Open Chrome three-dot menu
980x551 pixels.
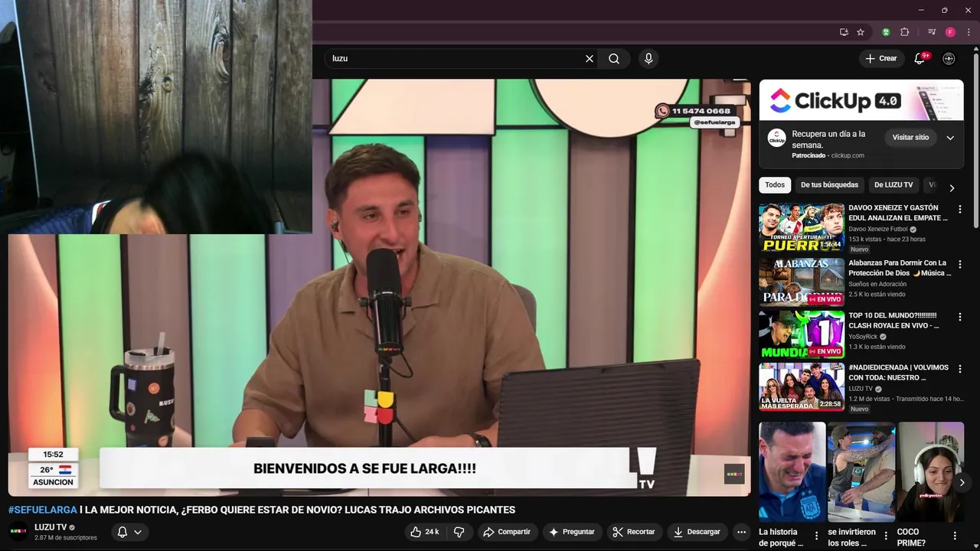click(x=969, y=32)
